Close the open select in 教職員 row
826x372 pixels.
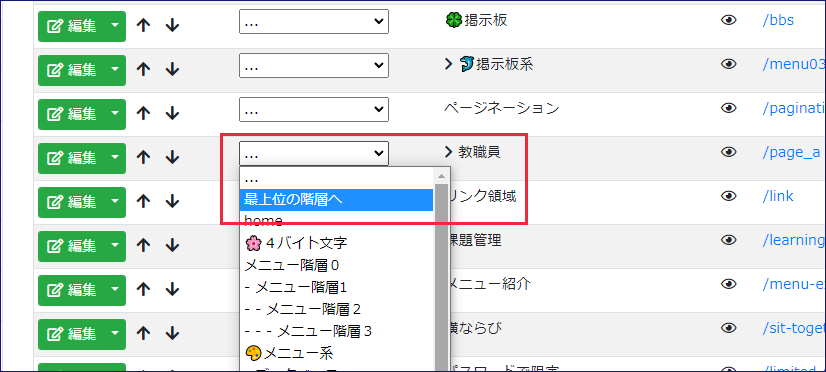point(314,153)
